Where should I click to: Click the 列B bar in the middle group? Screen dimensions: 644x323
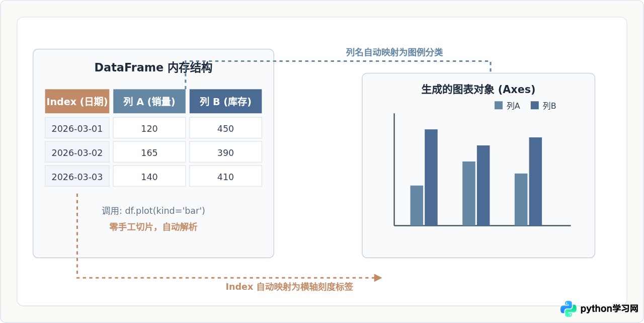484,185
